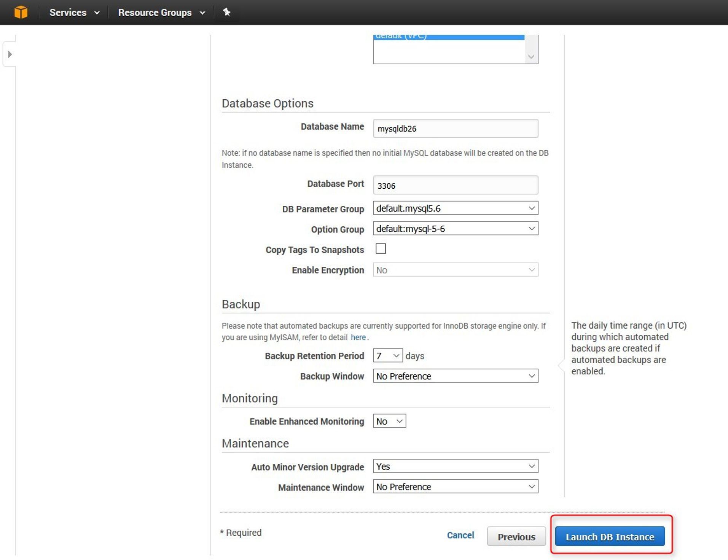
Task: Open the DB Parameter Group dropdown
Action: (x=456, y=208)
